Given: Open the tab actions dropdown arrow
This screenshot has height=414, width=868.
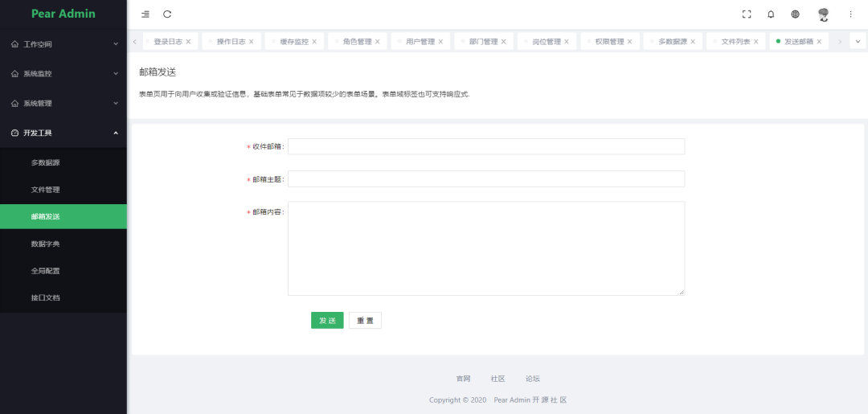Looking at the screenshot, I should [x=858, y=41].
